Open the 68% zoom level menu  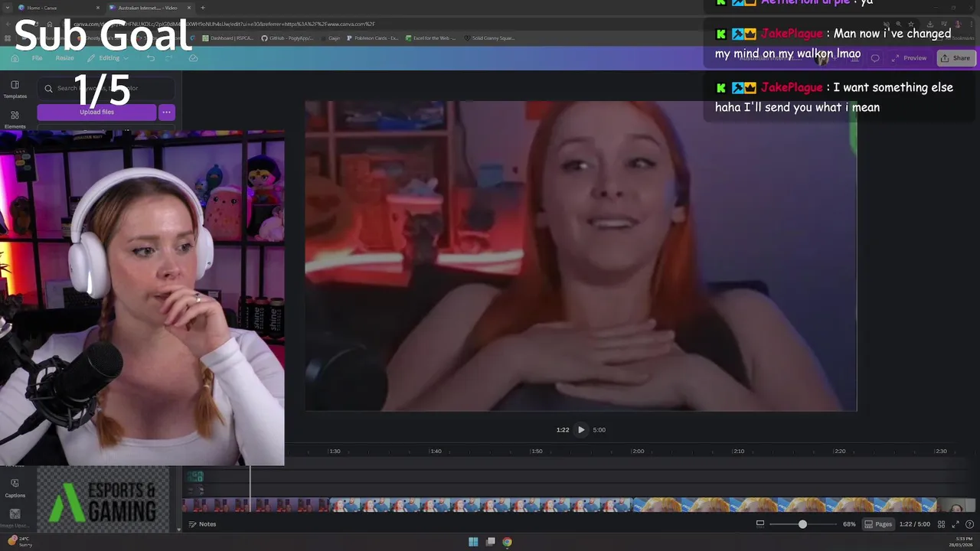pyautogui.click(x=849, y=524)
